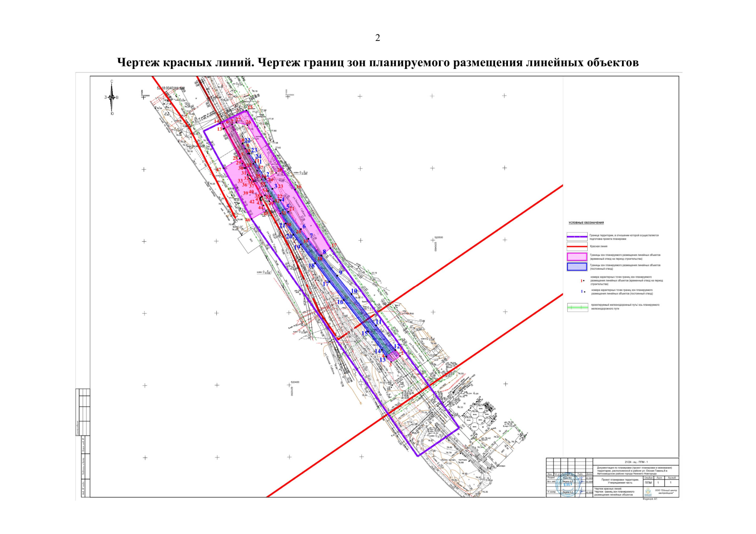Click the north arrow compass symbol
756x534 pixels.
112,97
